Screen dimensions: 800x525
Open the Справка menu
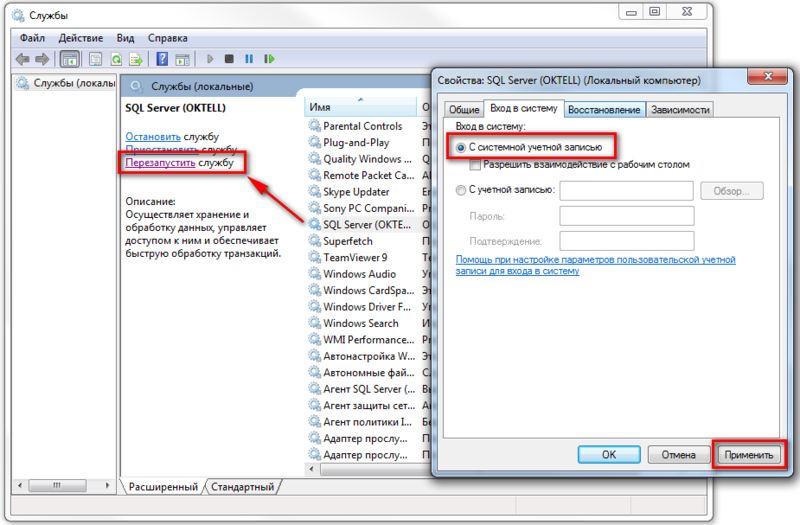167,38
